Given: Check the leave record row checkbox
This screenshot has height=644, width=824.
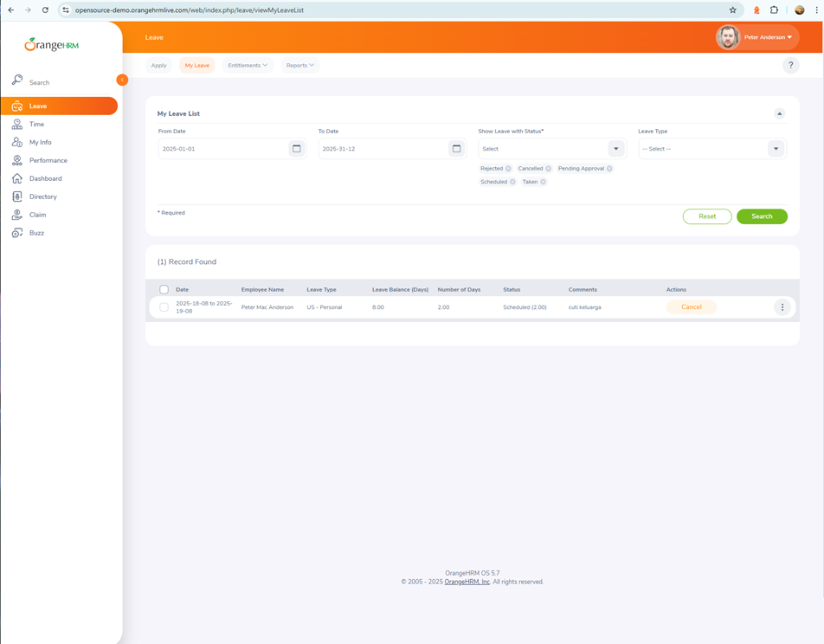Looking at the screenshot, I should (x=164, y=307).
